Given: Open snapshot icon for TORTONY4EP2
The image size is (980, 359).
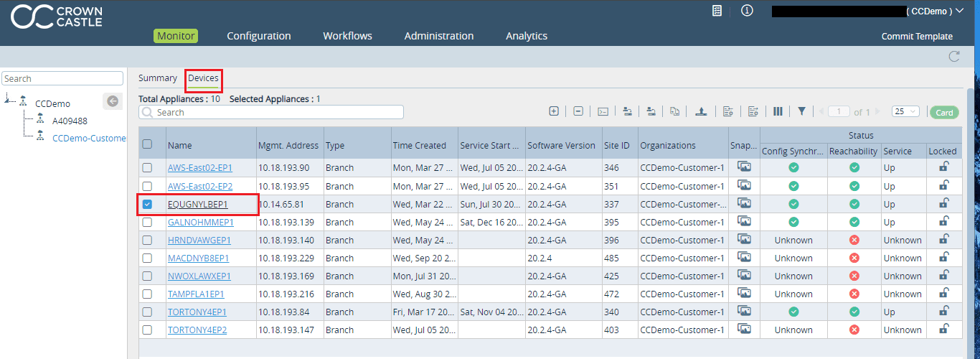Looking at the screenshot, I should point(744,329).
